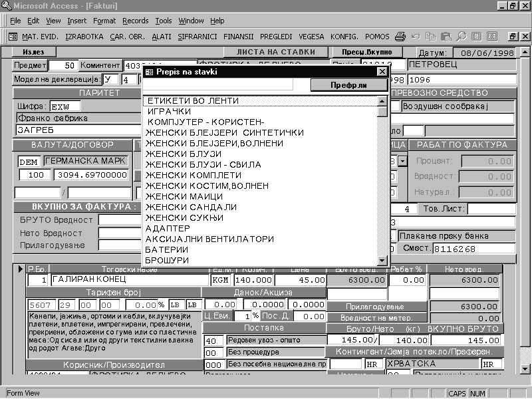Click the Префрли button
The width and height of the screenshot is (532, 399).
tap(348, 85)
